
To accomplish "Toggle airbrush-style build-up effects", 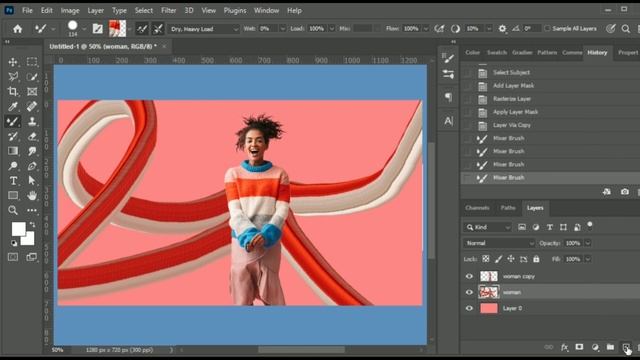I will [439, 29].
